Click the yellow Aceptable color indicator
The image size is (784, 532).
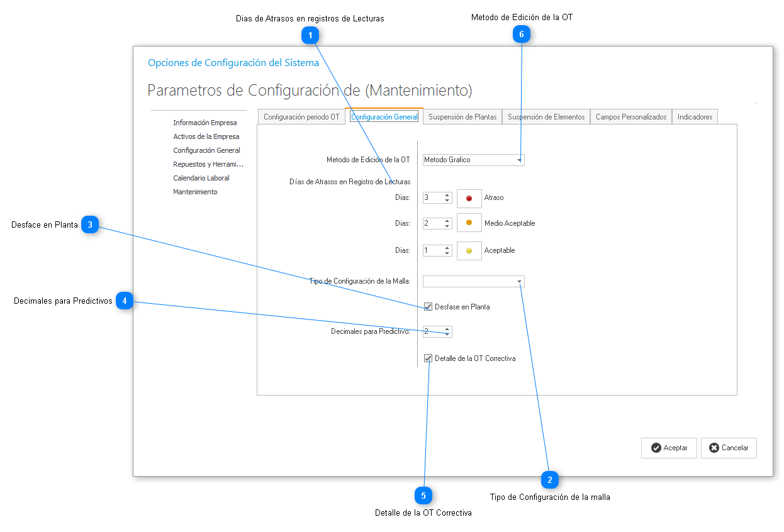click(469, 250)
